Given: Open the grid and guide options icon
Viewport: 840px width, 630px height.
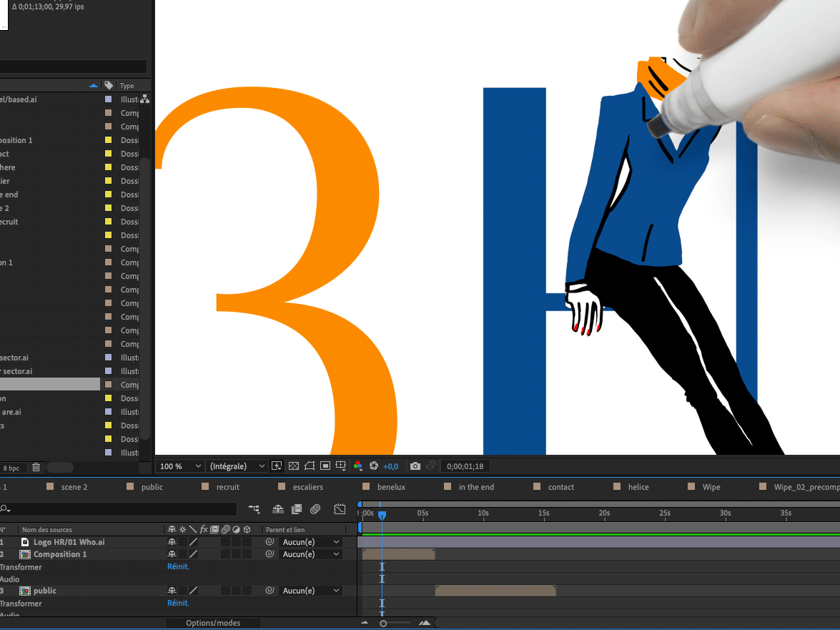Looking at the screenshot, I should click(x=341, y=466).
